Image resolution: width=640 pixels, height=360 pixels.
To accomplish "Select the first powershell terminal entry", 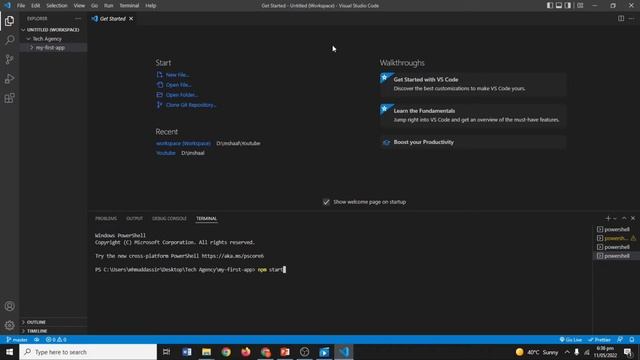I will (x=616, y=229).
